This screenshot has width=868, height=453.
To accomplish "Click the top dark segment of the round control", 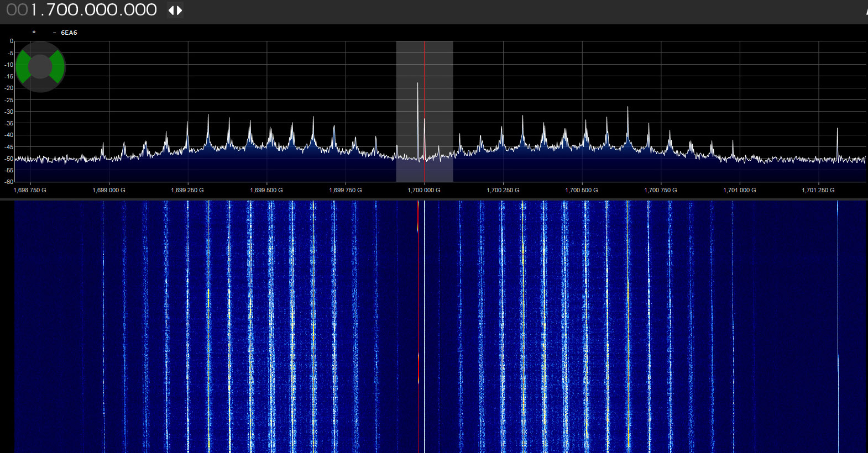I will point(40,48).
